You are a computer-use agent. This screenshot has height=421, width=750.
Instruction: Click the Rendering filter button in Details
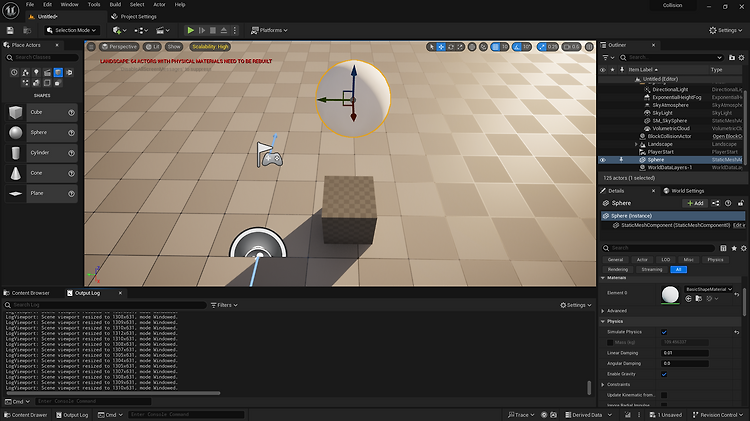618,270
